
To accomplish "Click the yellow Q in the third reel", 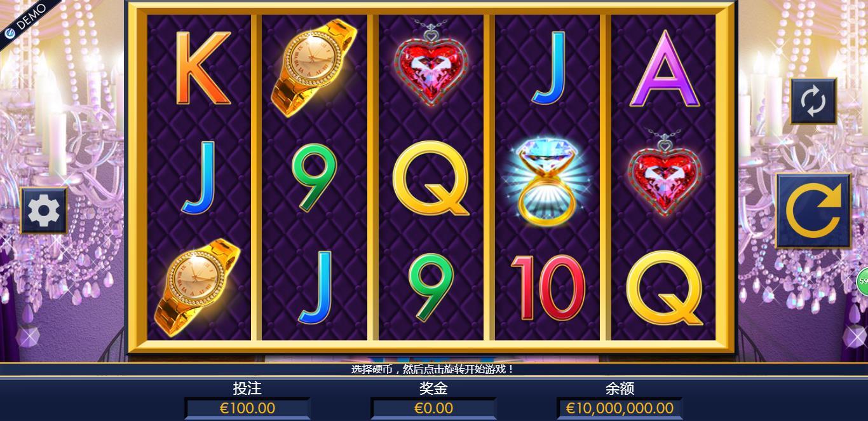I will [x=430, y=178].
